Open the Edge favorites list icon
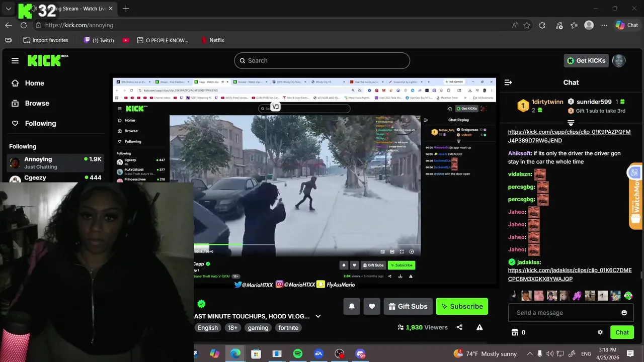 574,25
